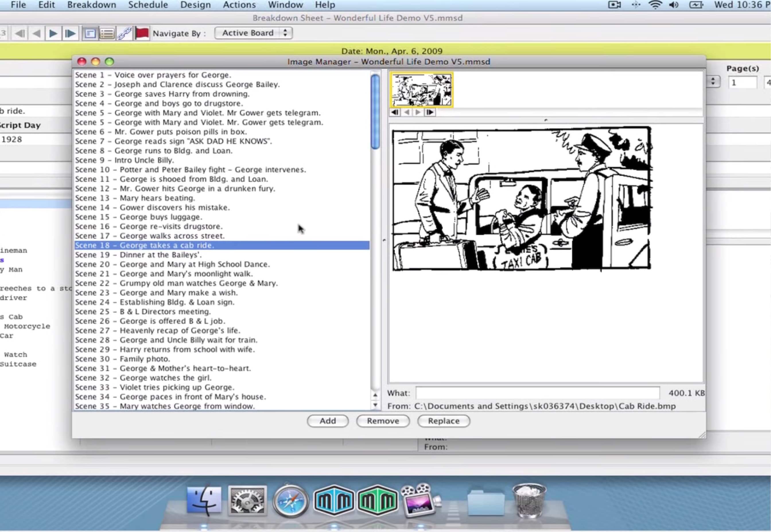Open the Actions menu in menu bar
This screenshot has width=771, height=532.
(238, 5)
